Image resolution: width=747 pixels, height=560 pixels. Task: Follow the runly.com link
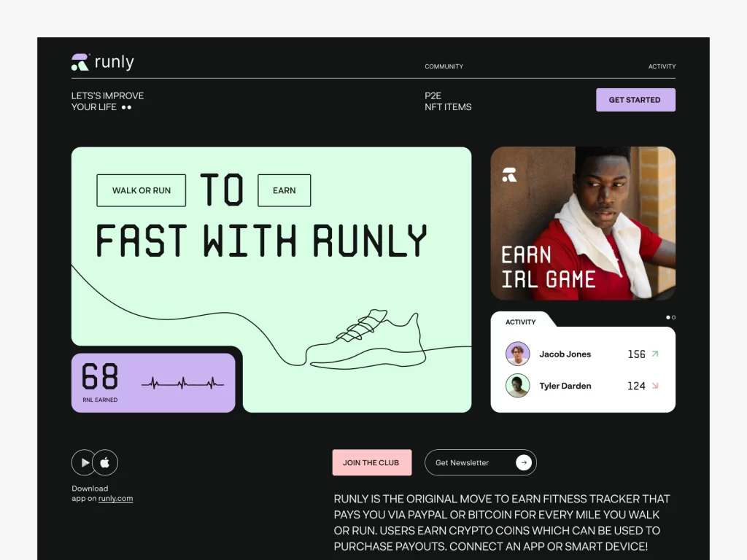click(x=115, y=499)
